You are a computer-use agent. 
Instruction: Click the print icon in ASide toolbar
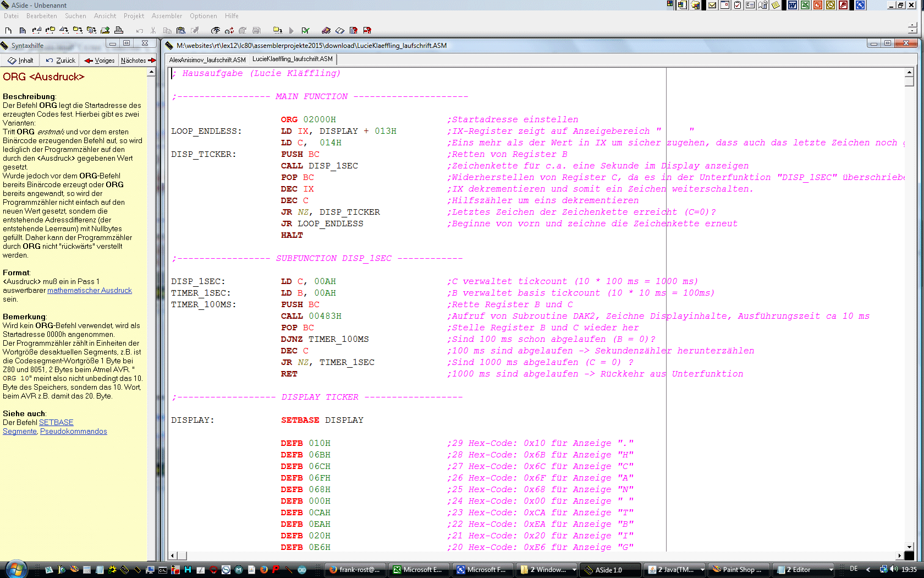pos(119,30)
